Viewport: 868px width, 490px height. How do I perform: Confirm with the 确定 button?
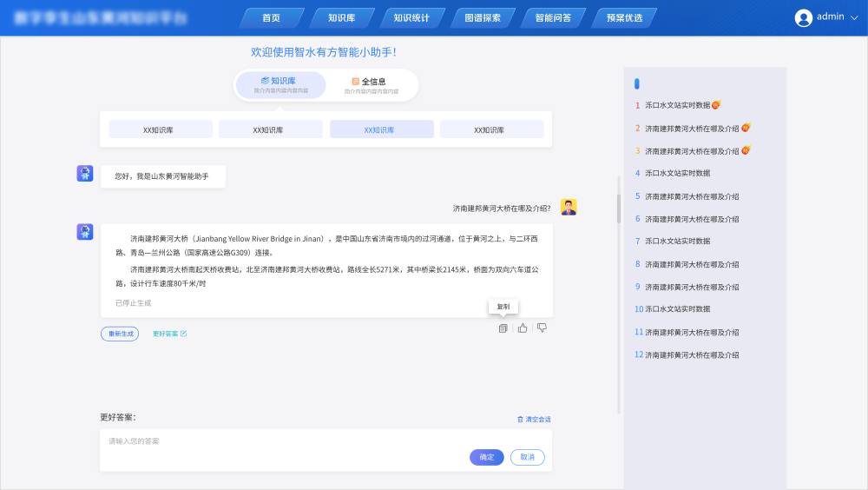487,457
